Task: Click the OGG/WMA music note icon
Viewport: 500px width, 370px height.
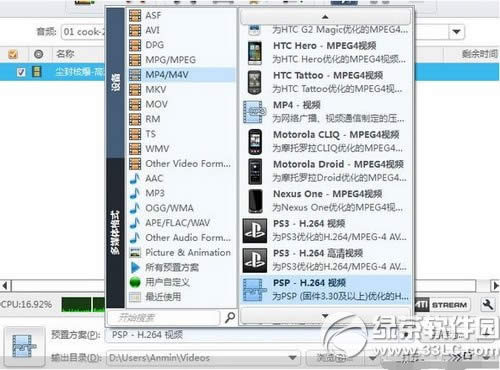Action: point(135,208)
